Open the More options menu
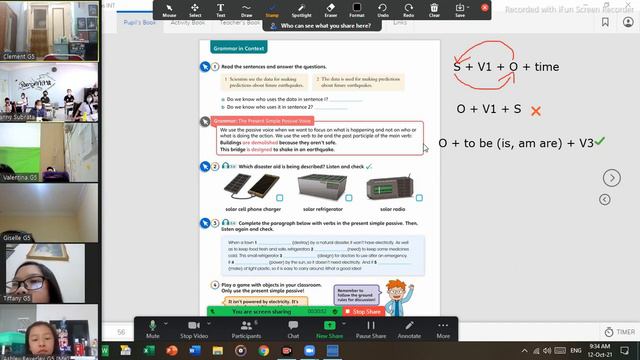The image size is (640, 360). tap(443, 329)
